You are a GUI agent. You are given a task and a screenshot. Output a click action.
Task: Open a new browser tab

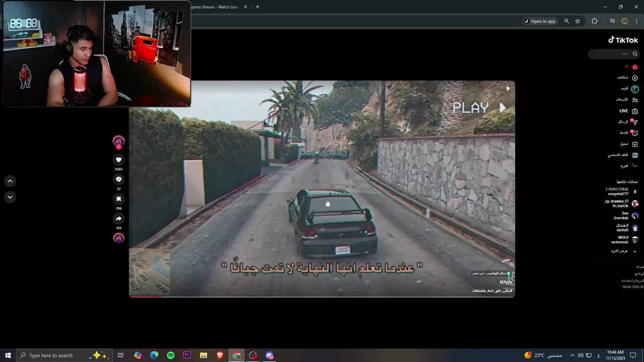pos(258,7)
